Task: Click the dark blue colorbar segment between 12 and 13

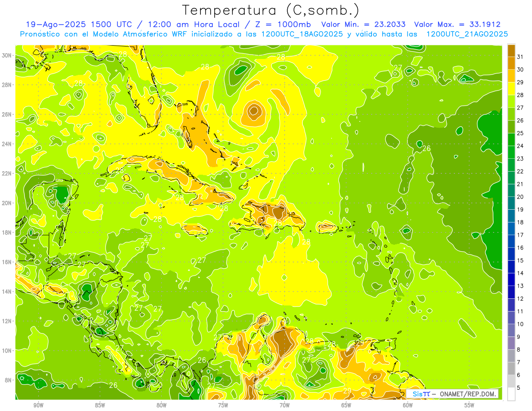Action: point(511,292)
